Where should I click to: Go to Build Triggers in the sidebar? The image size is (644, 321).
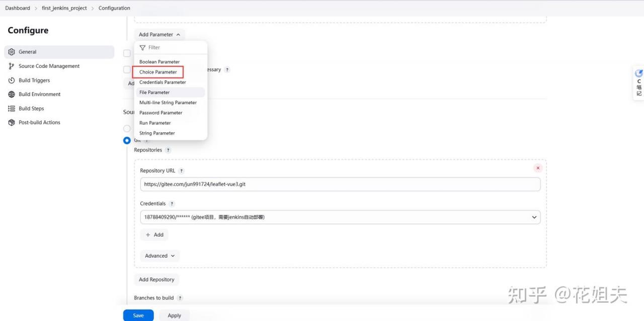(34, 80)
